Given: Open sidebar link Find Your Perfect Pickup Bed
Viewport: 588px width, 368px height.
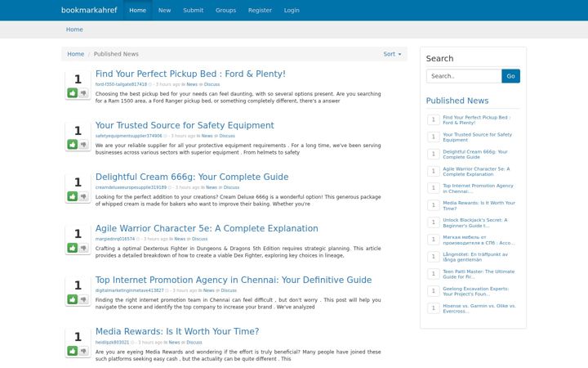Looking at the screenshot, I should click(477, 119).
